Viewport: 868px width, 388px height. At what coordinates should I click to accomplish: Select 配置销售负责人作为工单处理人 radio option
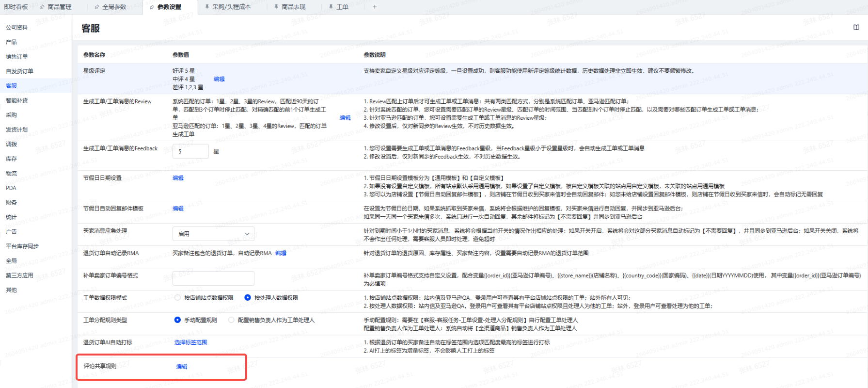231,320
